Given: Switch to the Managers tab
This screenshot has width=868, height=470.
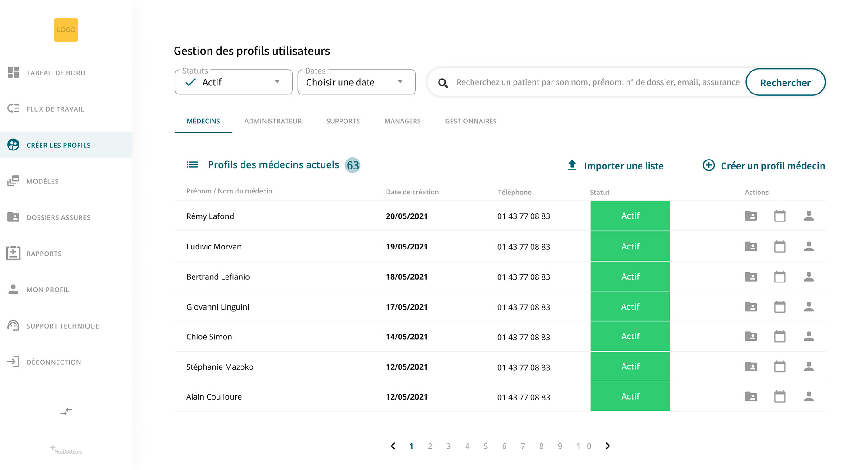Looking at the screenshot, I should point(402,121).
